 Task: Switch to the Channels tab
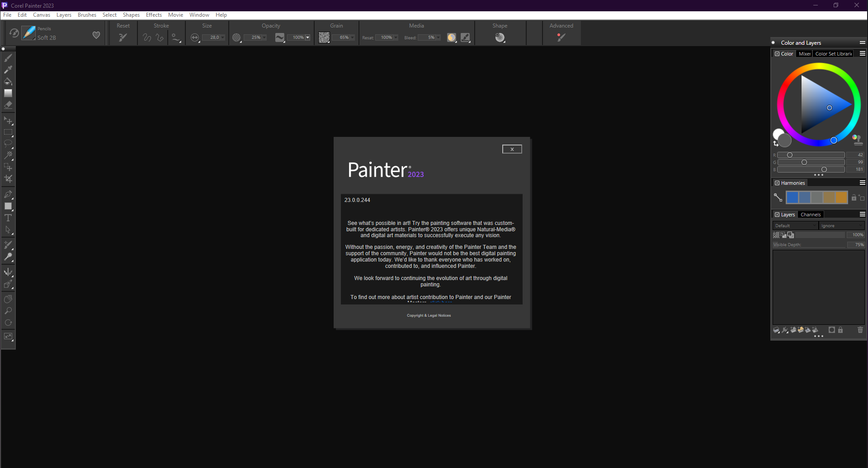pyautogui.click(x=811, y=215)
